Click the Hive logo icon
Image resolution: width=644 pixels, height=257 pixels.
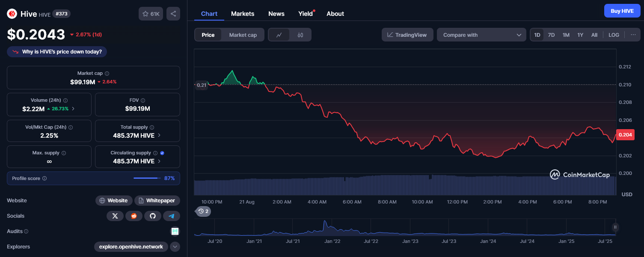click(x=12, y=14)
